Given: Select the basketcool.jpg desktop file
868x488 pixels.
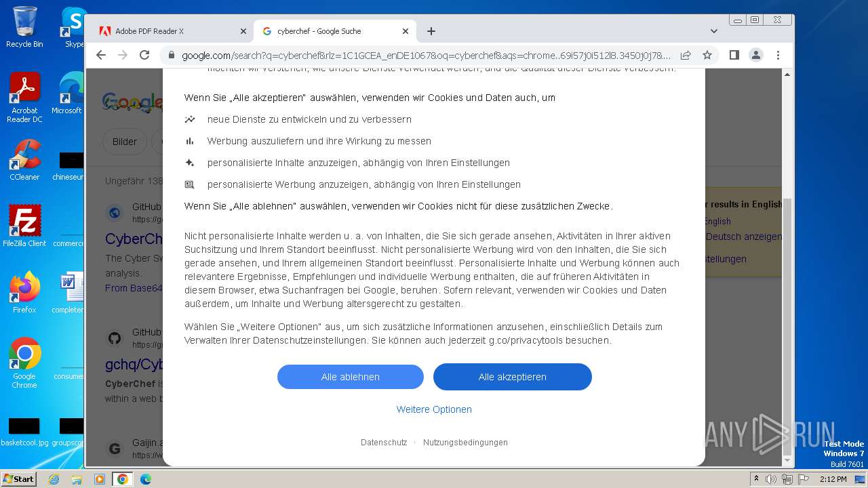Looking at the screenshot, I should coord(24,432).
